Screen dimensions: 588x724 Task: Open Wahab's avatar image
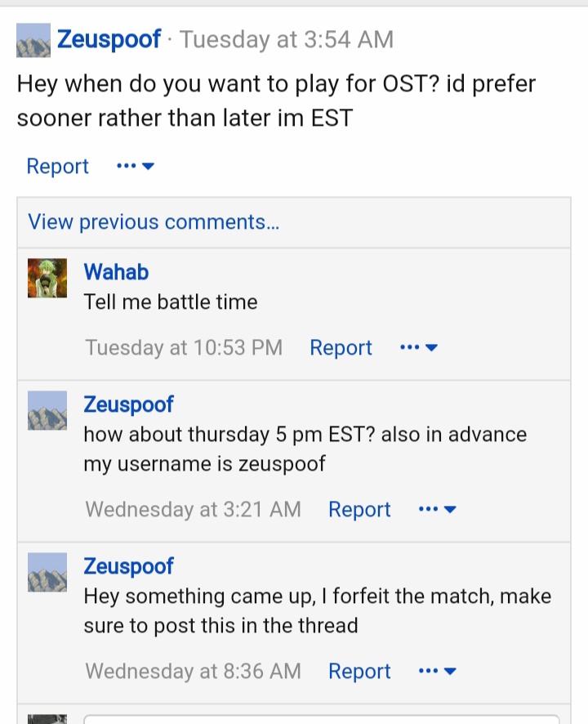point(47,278)
